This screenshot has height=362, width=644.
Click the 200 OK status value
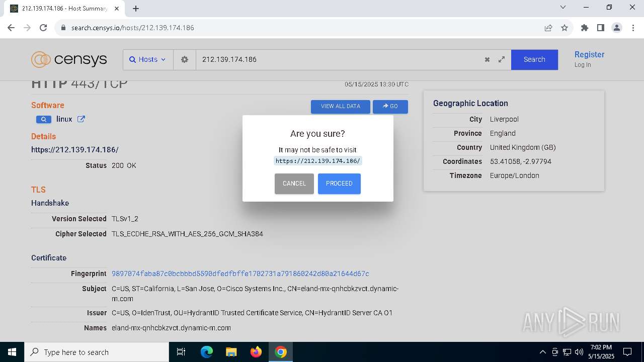tap(124, 165)
